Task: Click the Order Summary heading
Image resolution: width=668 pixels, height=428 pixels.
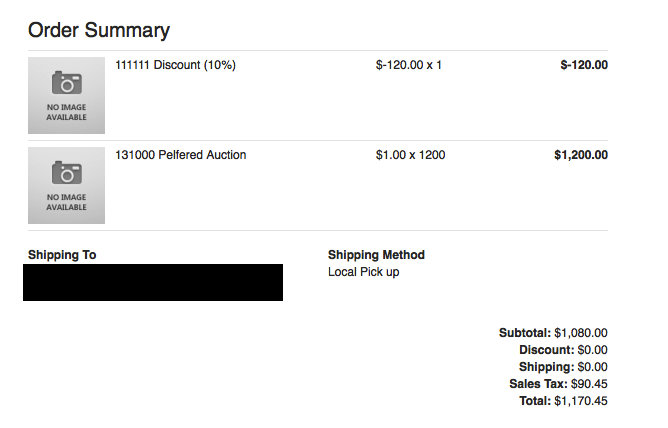Action: pos(99,30)
